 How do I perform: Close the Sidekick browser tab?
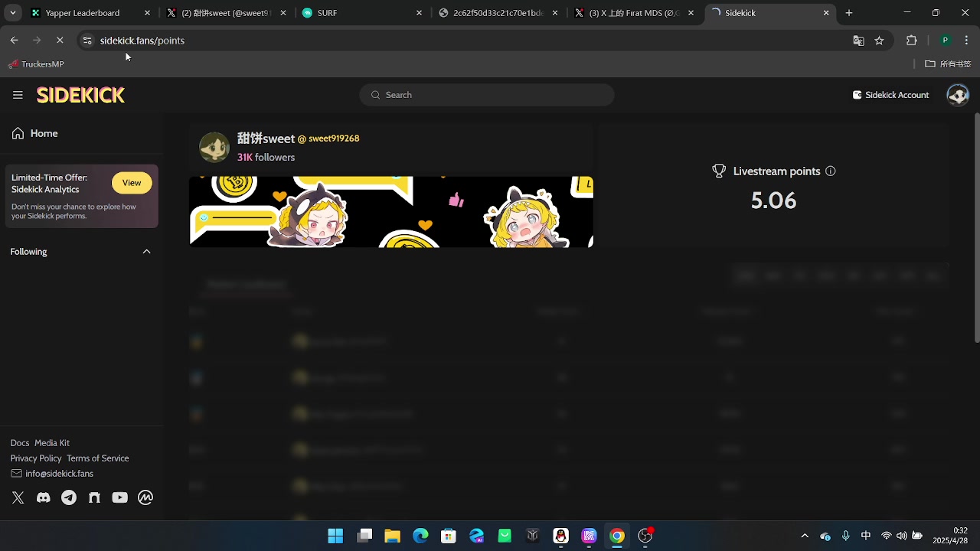(826, 13)
